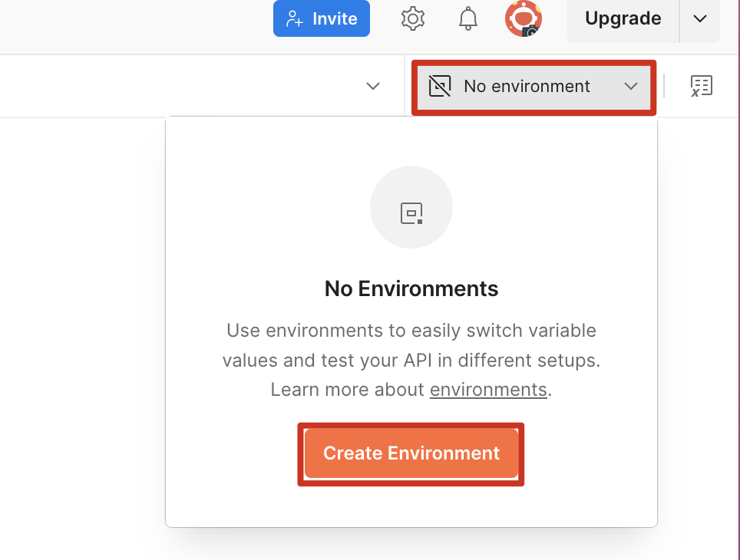This screenshot has height=560, width=740.
Task: Click the No Environments heading
Action: 411,288
